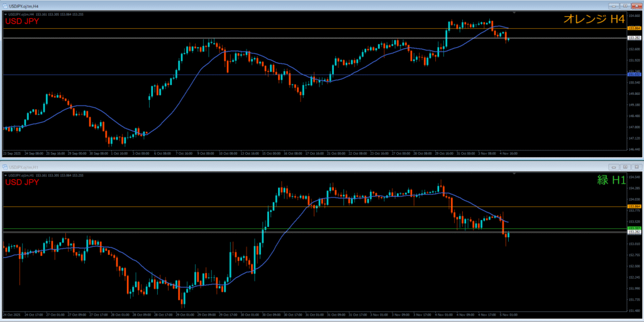Image resolution: width=644 pixels, height=322 pixels.
Task: Restore the USDJPY H1 chart window
Action: 625,167
